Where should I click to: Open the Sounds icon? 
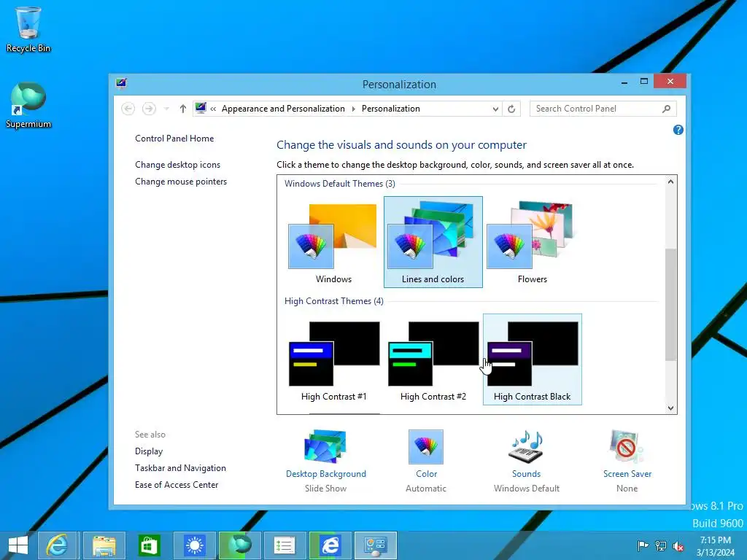click(526, 447)
